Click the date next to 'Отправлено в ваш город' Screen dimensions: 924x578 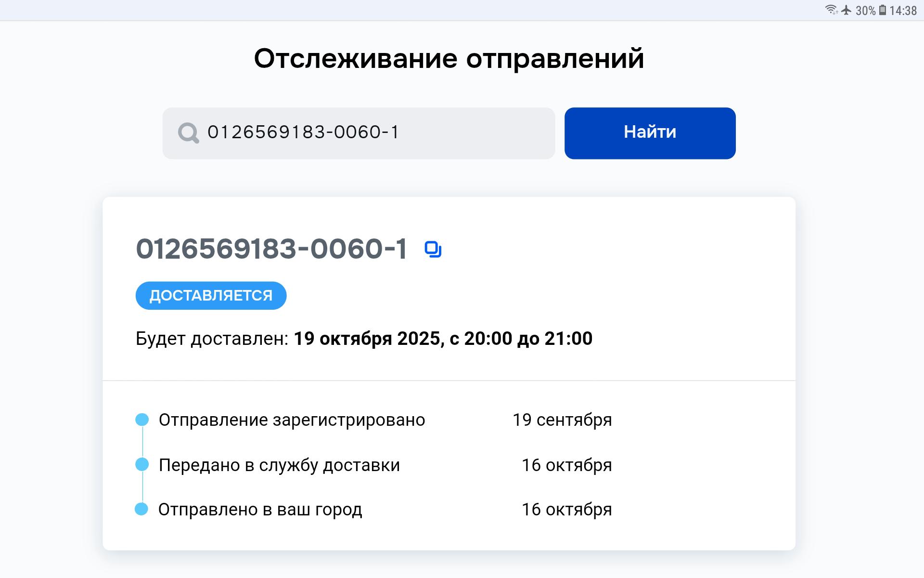[566, 510]
